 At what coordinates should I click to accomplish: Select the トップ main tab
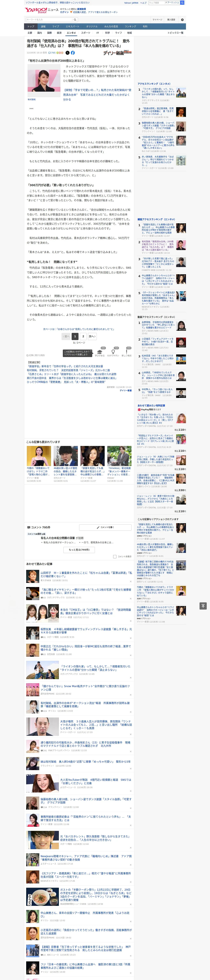[31, 26]
